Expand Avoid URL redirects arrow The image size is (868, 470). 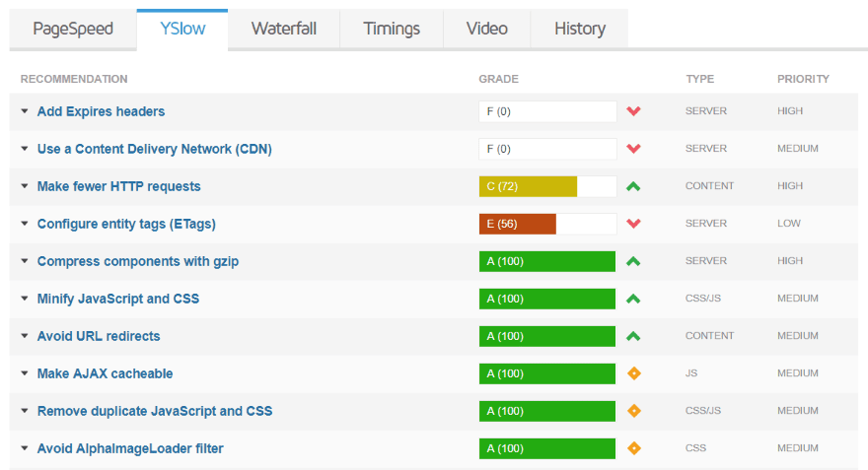pyautogui.click(x=25, y=336)
